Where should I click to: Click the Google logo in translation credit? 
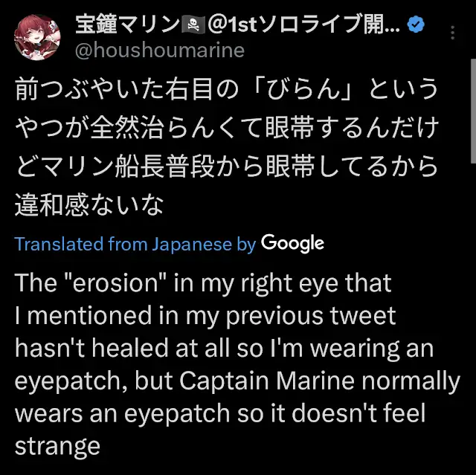tap(292, 243)
